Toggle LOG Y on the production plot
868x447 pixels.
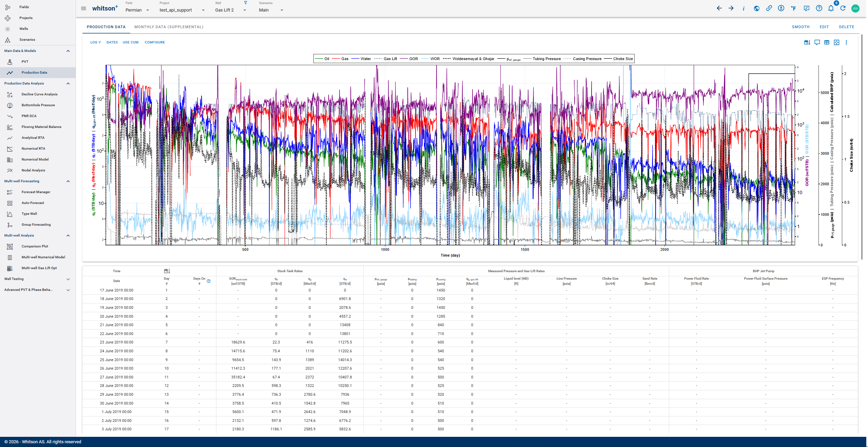pyautogui.click(x=95, y=42)
